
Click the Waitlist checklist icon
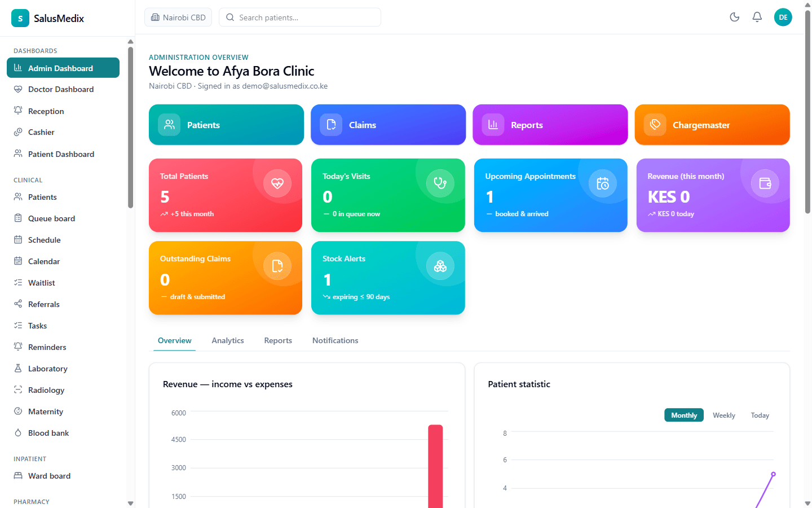pyautogui.click(x=18, y=283)
